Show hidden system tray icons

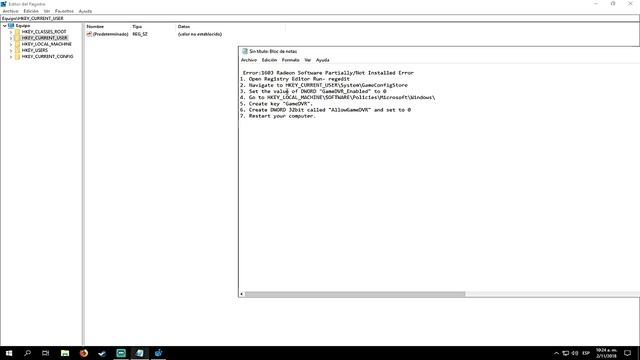point(556,353)
